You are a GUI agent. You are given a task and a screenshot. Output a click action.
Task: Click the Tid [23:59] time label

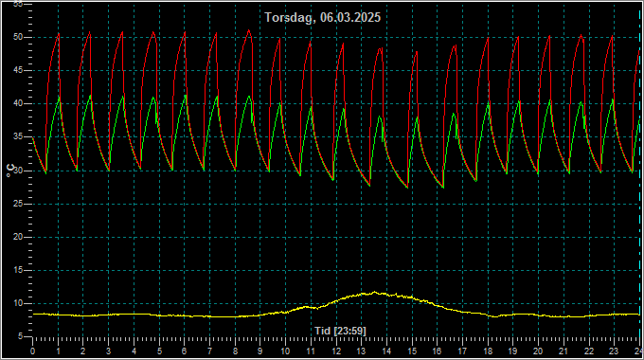pos(340,331)
